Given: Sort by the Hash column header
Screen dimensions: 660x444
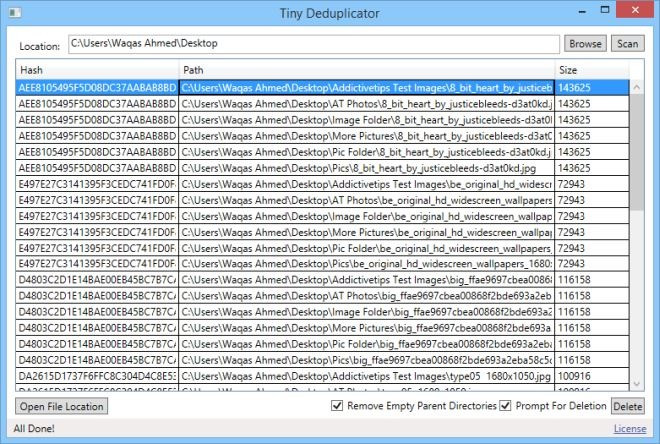Looking at the screenshot, I should tap(97, 70).
